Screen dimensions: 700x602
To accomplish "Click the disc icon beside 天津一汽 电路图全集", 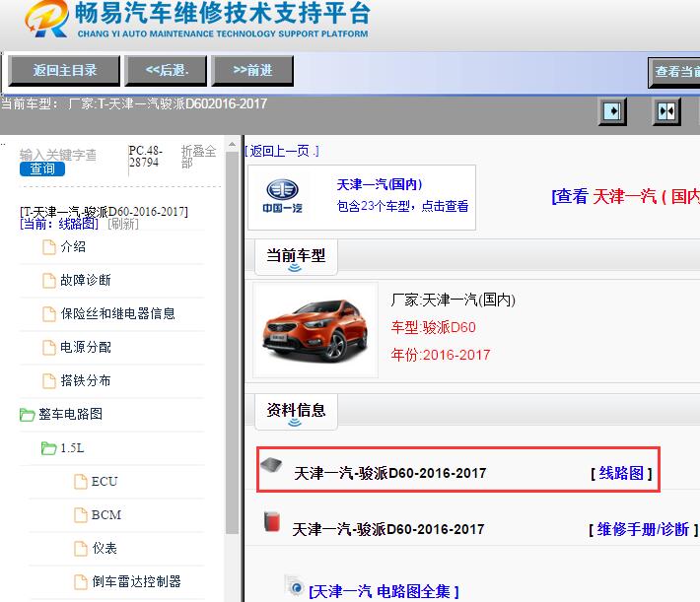I will pos(295,586).
